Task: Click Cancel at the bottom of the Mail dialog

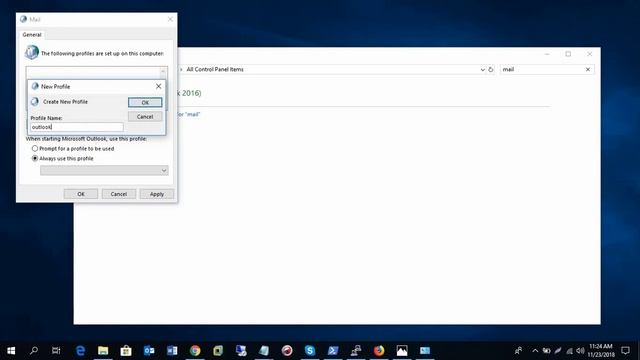Action: [119, 194]
